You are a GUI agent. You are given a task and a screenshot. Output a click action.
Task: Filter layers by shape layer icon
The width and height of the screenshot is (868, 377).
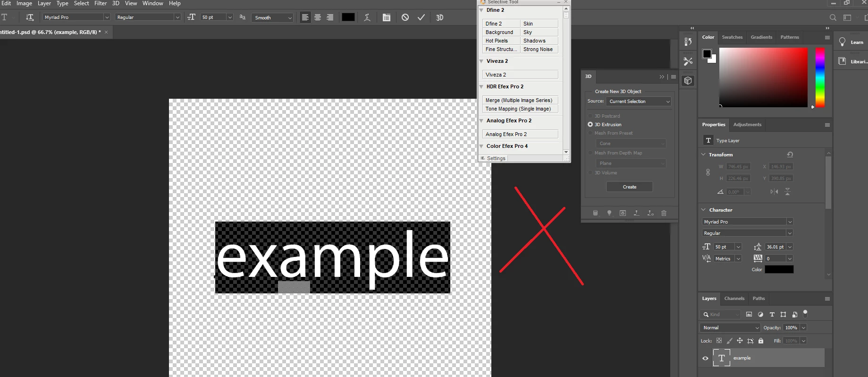tap(784, 314)
